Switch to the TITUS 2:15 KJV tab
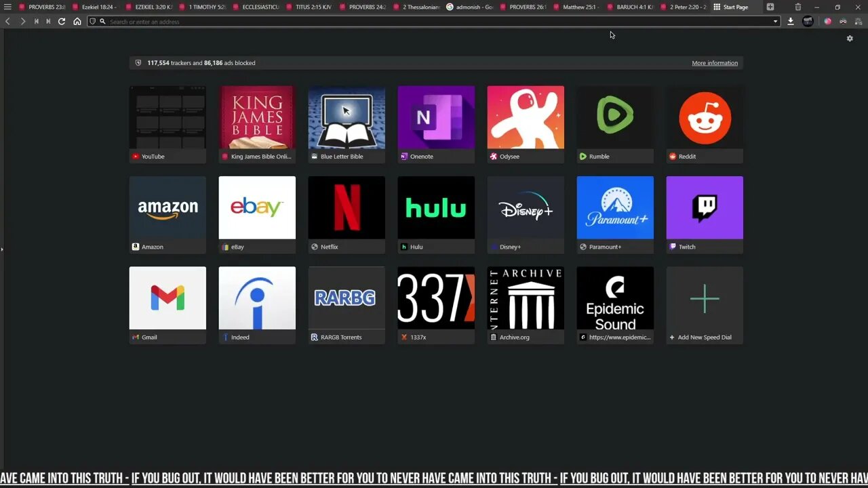Screen dimensions: 868x488 309,7
